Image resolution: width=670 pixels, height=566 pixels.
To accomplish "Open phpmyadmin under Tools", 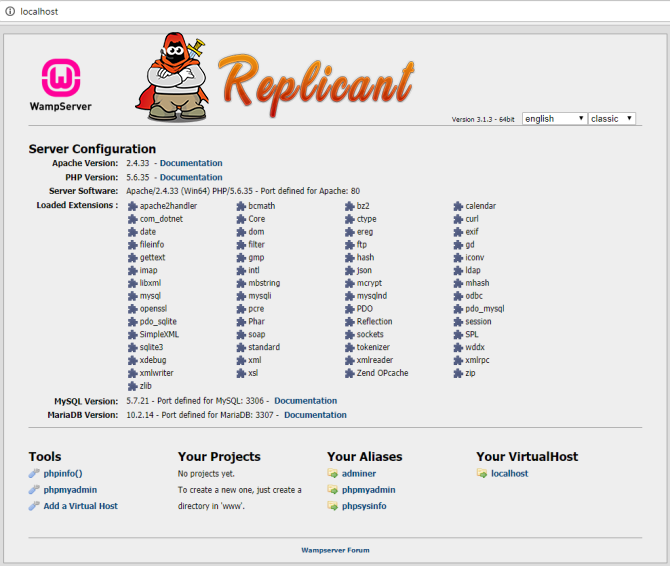I will coord(70,490).
